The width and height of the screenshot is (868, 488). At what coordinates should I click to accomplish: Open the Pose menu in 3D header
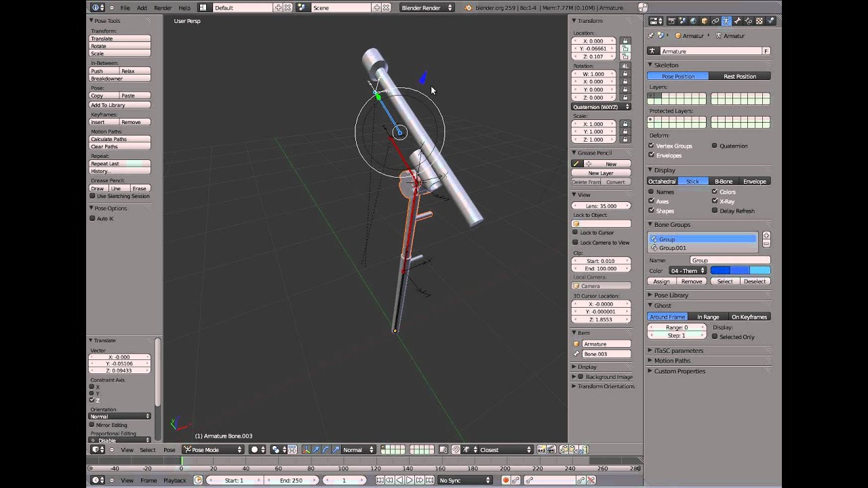click(170, 449)
